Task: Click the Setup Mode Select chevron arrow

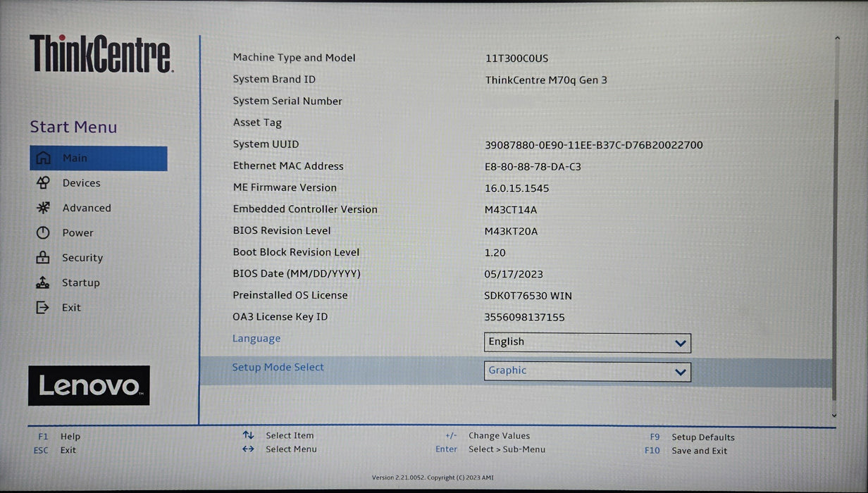Action: tap(680, 372)
